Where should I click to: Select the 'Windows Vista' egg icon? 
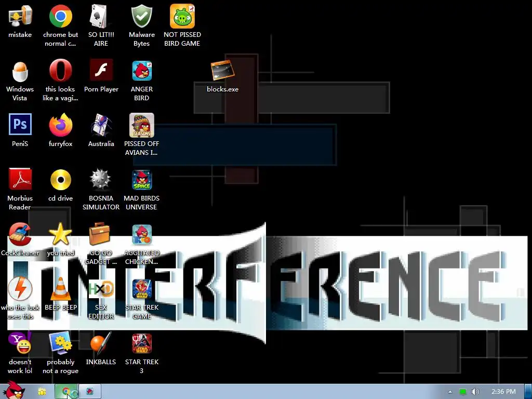coord(20,71)
